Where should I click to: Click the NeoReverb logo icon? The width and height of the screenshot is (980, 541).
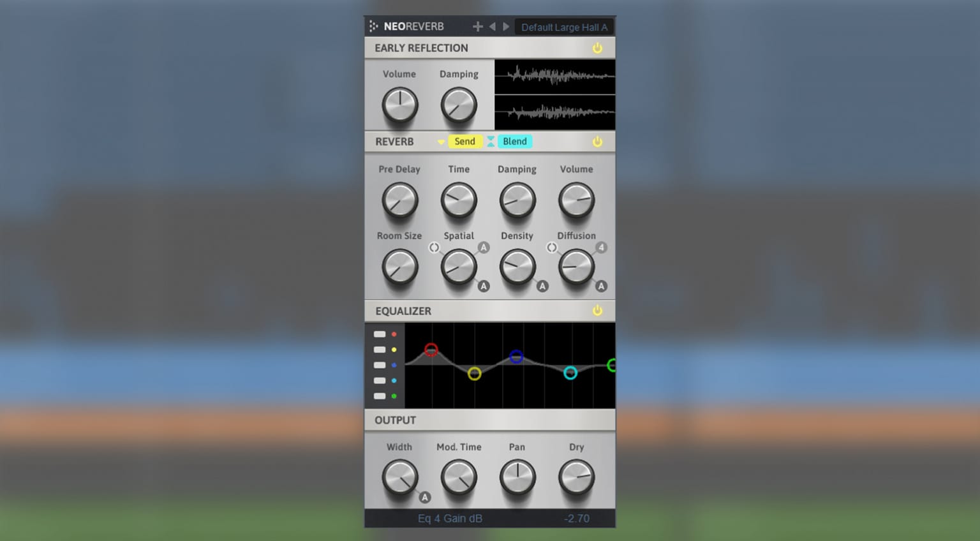click(x=375, y=26)
